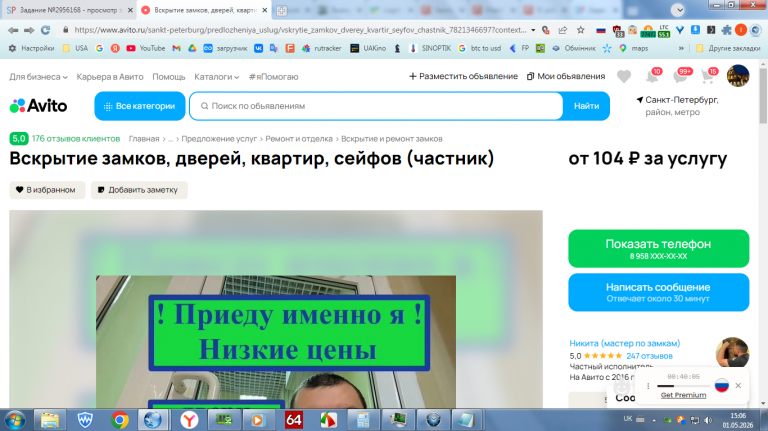
Task: Close the Get Premium overlay widget
Action: click(738, 385)
